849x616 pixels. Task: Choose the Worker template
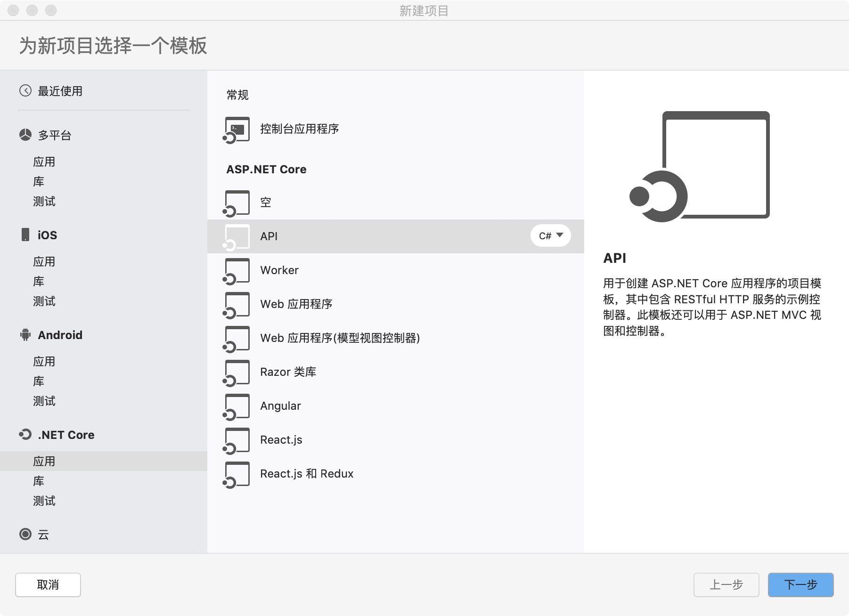(396, 270)
